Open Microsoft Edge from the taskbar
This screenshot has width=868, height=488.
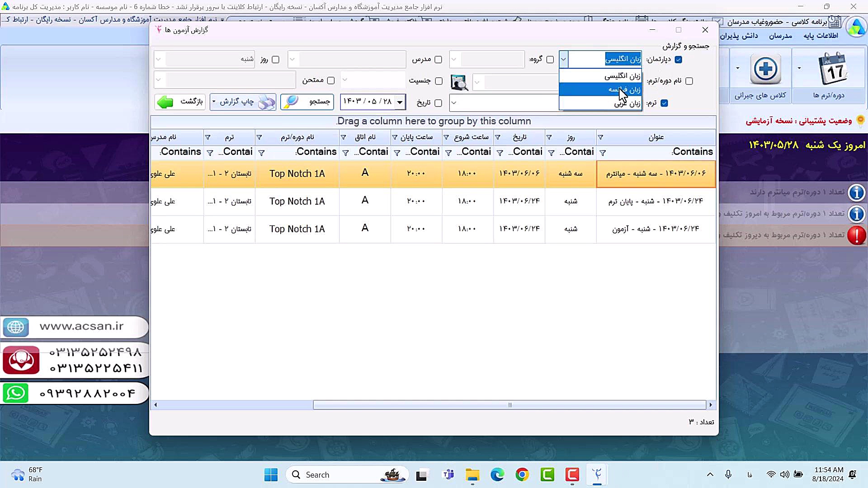[497, 475]
